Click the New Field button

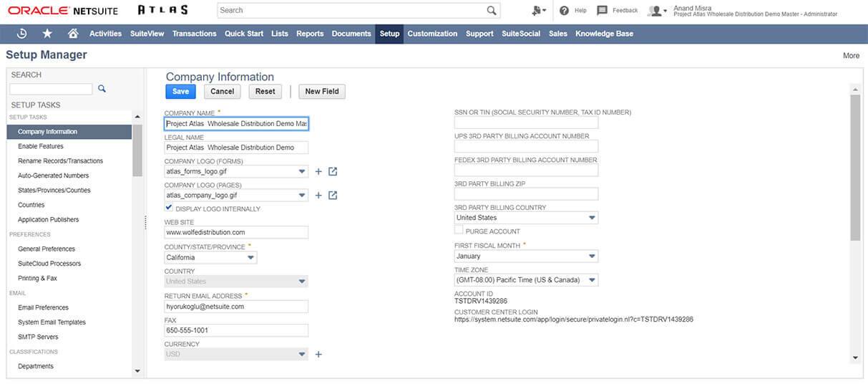[x=321, y=92]
